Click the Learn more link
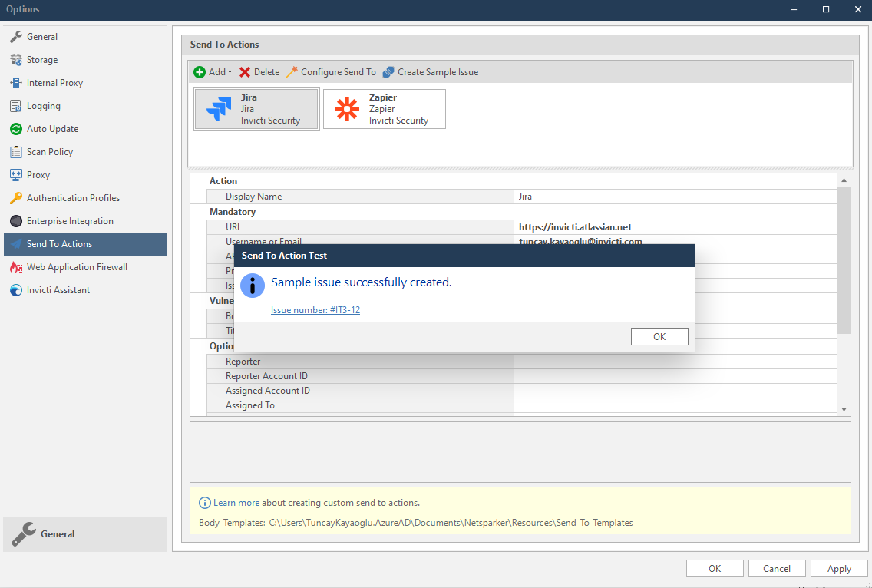Image resolution: width=872 pixels, height=588 pixels. pyautogui.click(x=236, y=502)
